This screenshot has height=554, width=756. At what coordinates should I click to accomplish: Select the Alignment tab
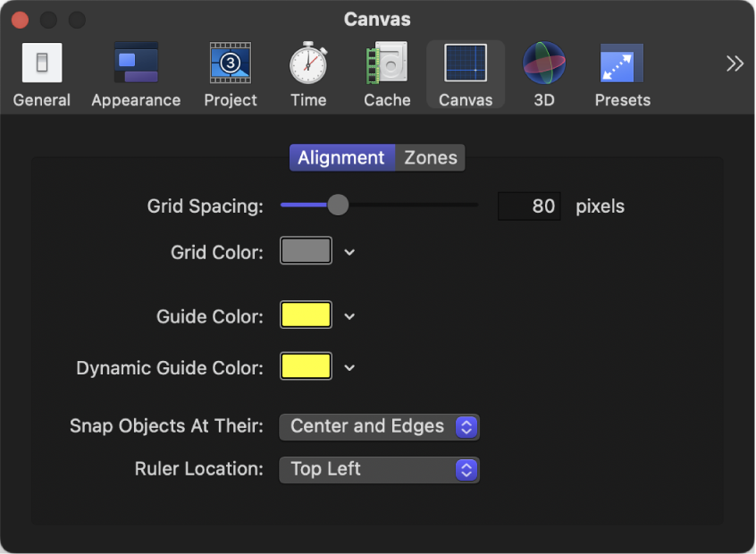[x=341, y=157]
